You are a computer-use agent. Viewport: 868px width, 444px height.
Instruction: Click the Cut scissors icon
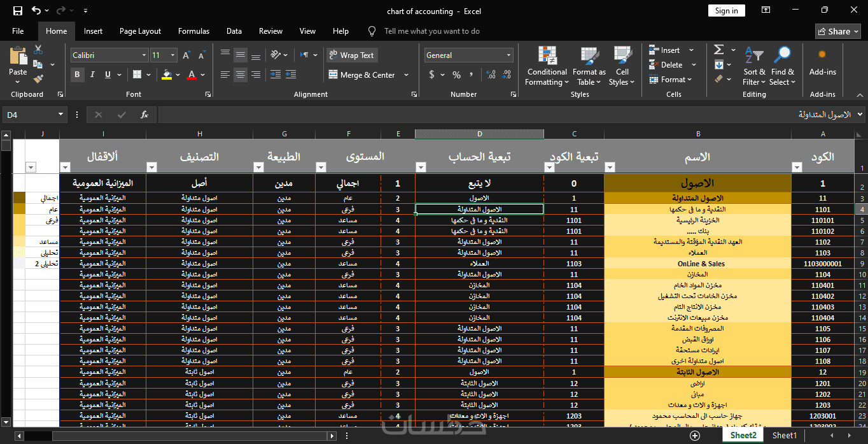[x=38, y=50]
